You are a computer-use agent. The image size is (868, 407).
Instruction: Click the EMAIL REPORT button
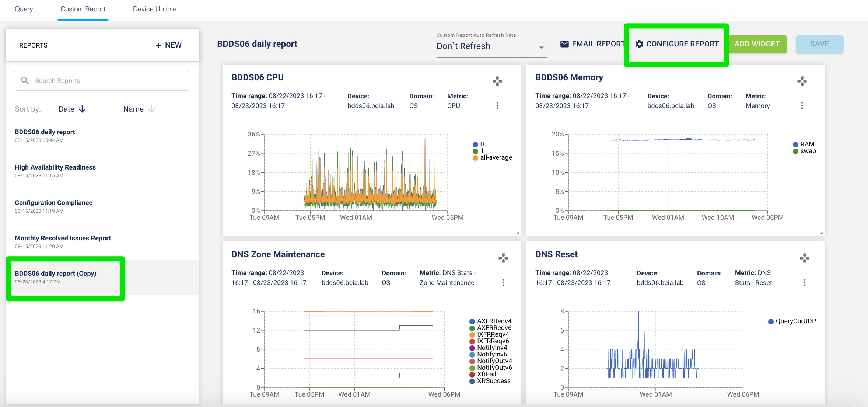(x=592, y=44)
